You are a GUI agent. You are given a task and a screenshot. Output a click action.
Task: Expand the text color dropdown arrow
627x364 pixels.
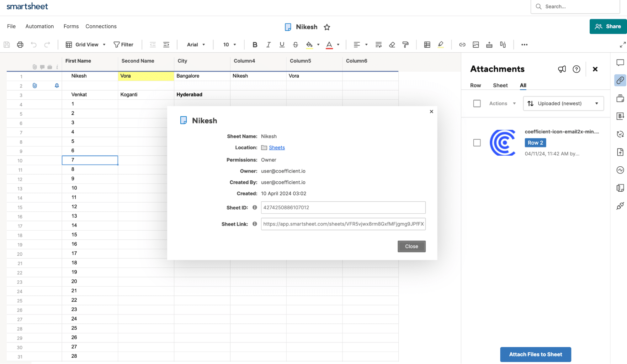338,44
